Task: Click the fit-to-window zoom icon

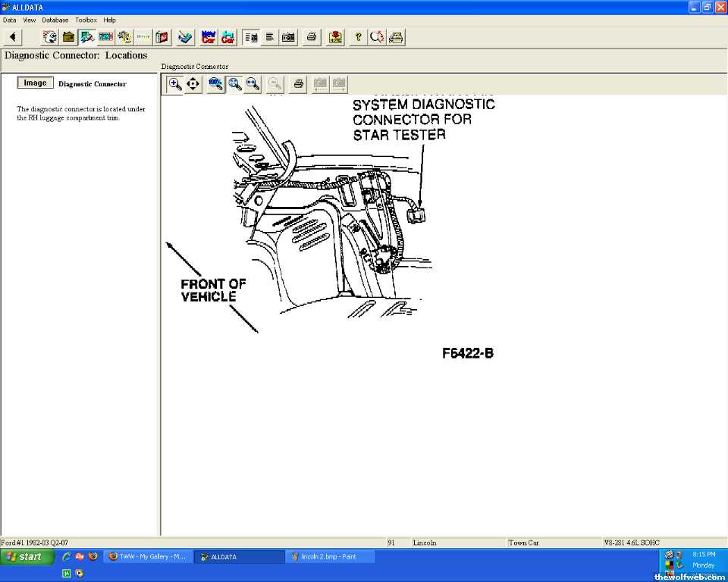Action: [235, 84]
